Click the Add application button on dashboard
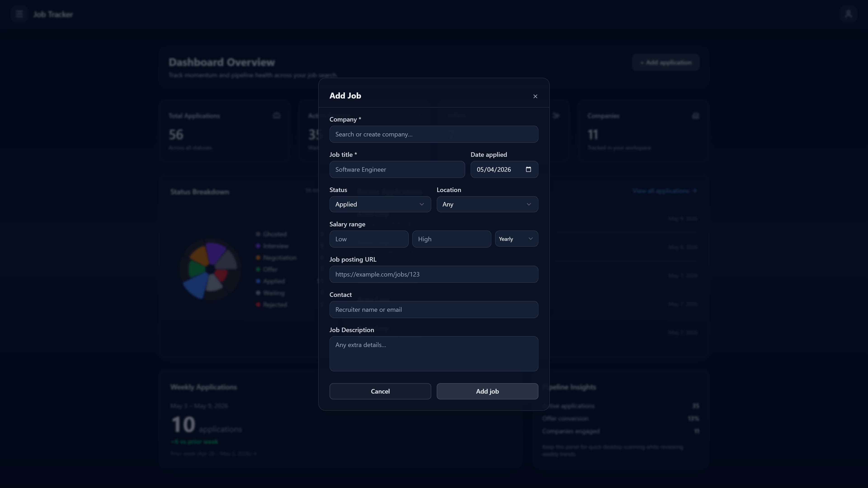This screenshot has height=488, width=868. [665, 63]
